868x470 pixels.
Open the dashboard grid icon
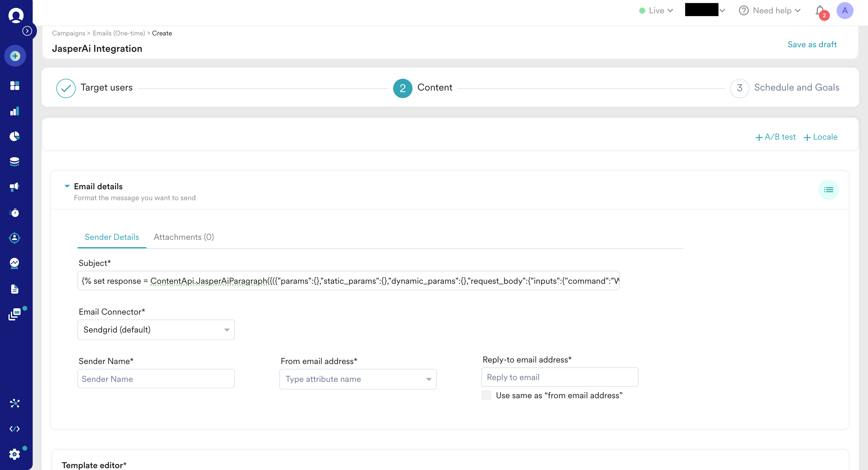pos(15,86)
